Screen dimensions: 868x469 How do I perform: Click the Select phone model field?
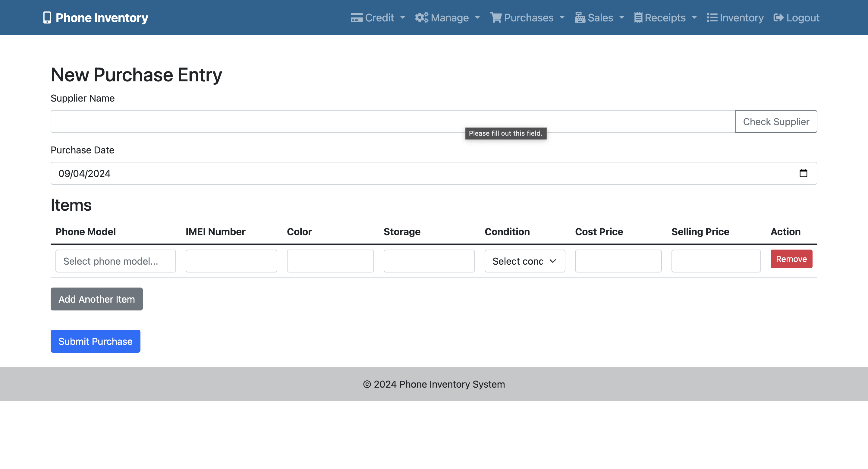(x=115, y=261)
